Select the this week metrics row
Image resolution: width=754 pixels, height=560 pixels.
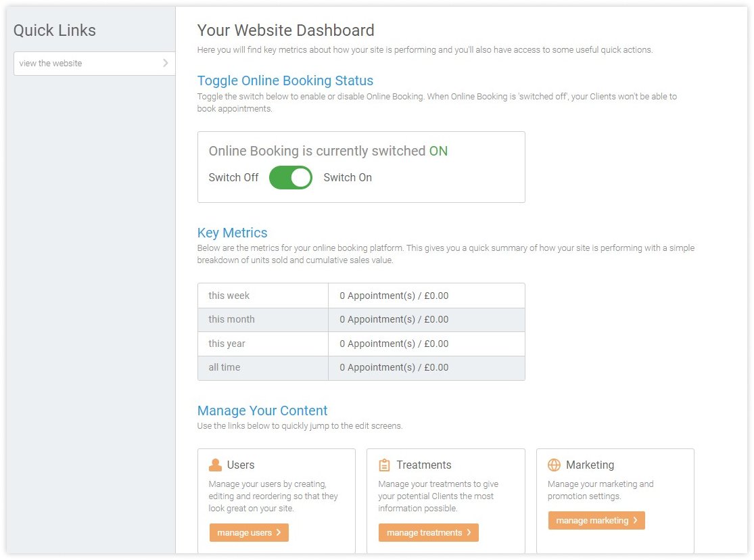[360, 296]
